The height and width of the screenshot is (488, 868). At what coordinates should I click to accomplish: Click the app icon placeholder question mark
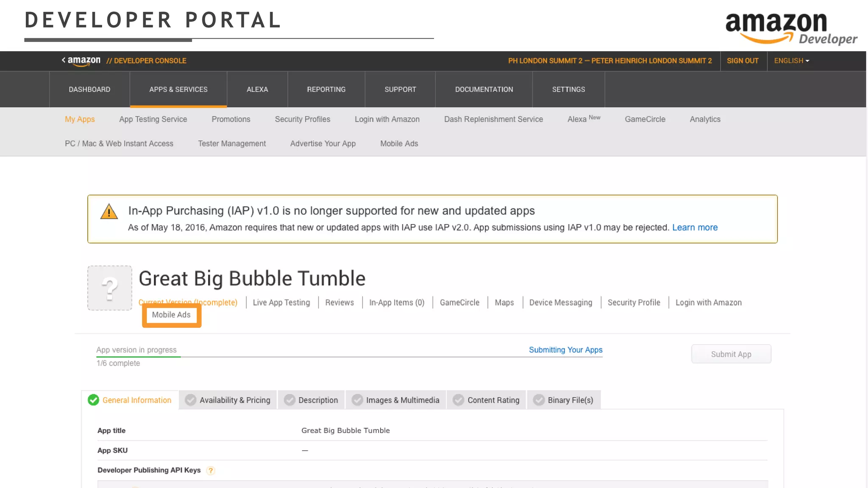[x=110, y=288]
